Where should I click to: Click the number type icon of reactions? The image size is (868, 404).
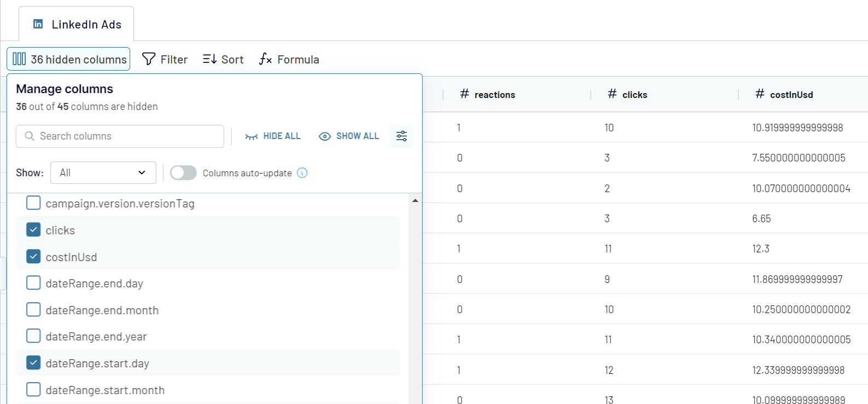(464, 94)
